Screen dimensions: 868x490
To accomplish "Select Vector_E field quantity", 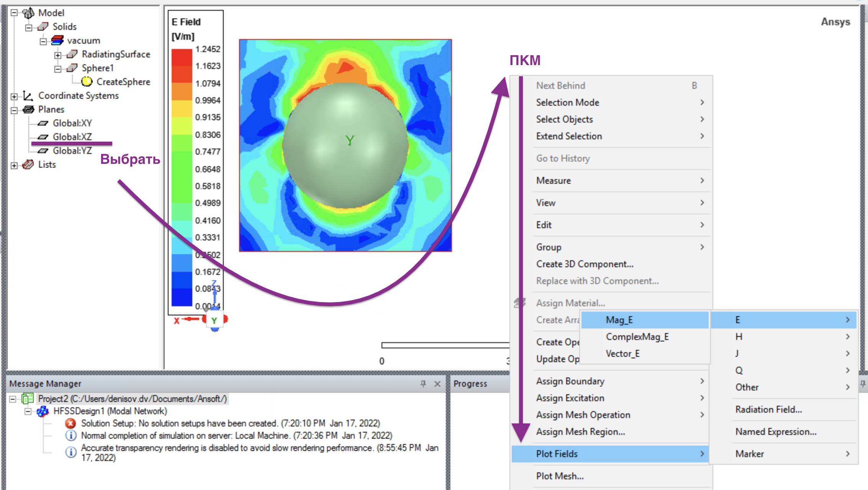I will tap(622, 354).
